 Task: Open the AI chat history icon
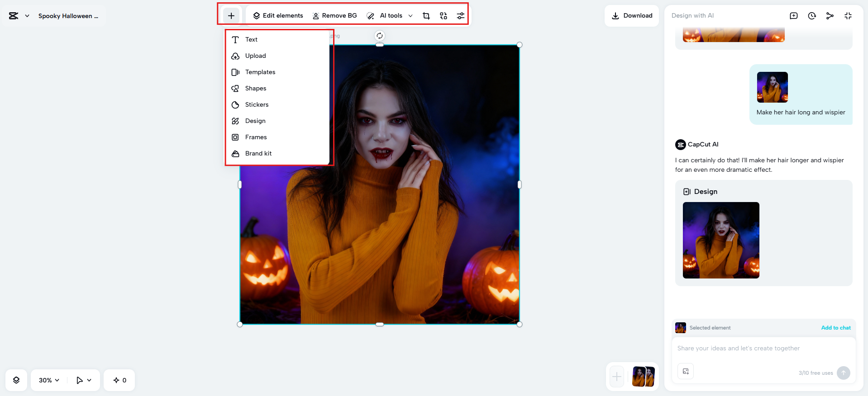tap(811, 16)
